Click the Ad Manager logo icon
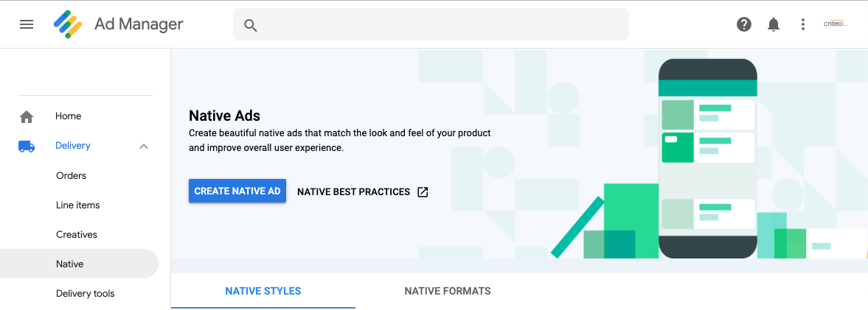The height and width of the screenshot is (310, 868). [x=68, y=24]
